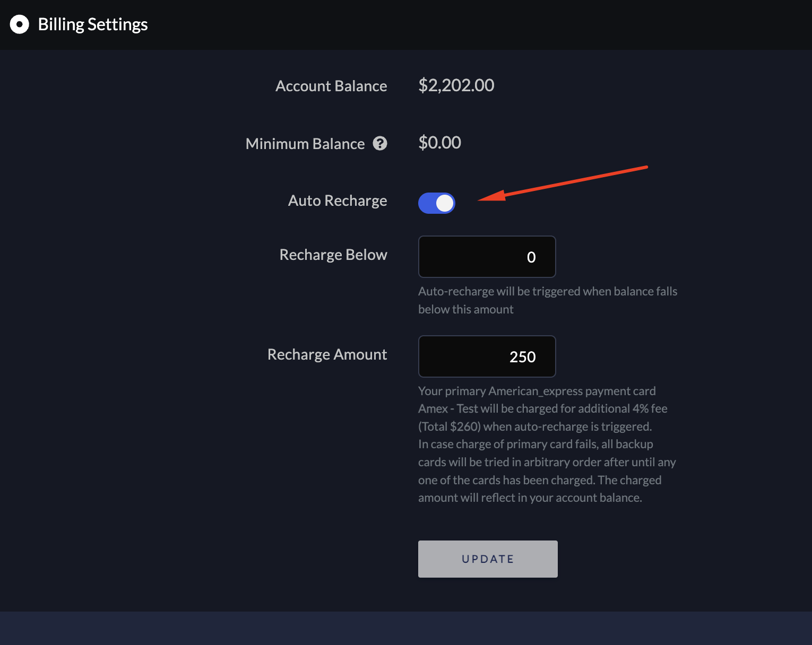Select the $2,202.00 account balance value

(456, 85)
